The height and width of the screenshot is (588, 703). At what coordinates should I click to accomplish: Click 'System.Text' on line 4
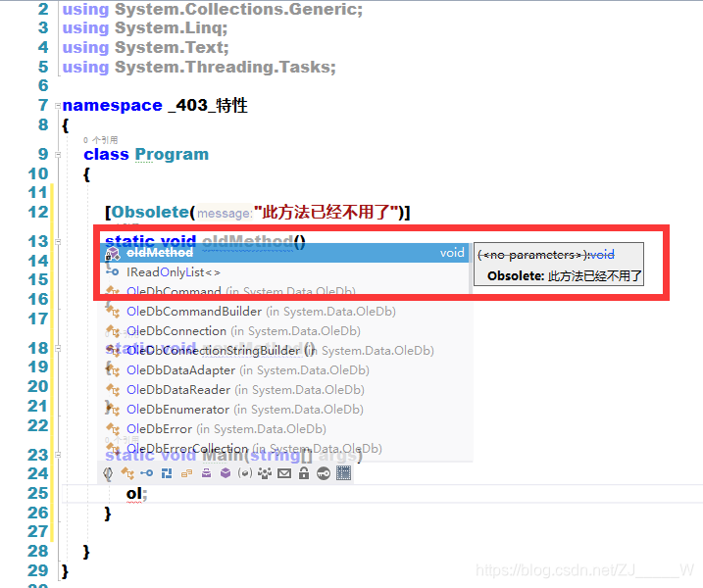tap(170, 47)
